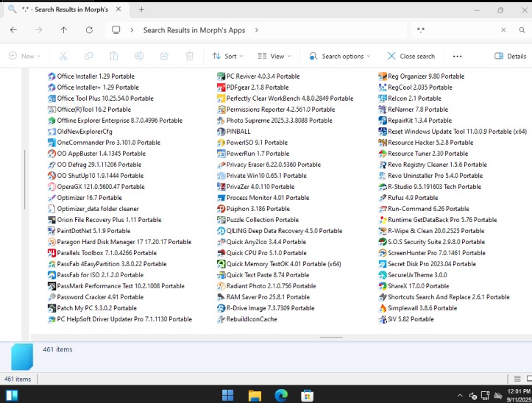Expand chevron after Search Results in Morph's Apps
The height and width of the screenshot is (403, 532).
(x=257, y=30)
